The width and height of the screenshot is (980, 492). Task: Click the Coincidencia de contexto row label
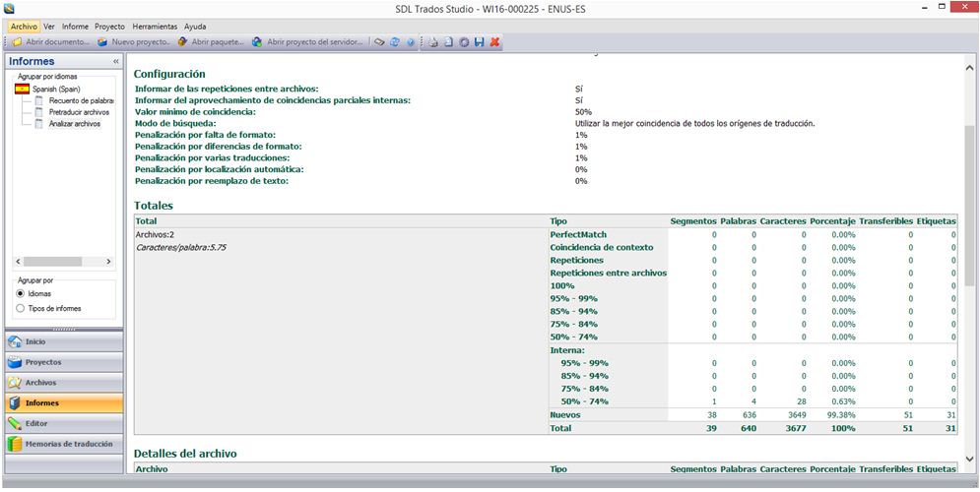click(x=601, y=248)
